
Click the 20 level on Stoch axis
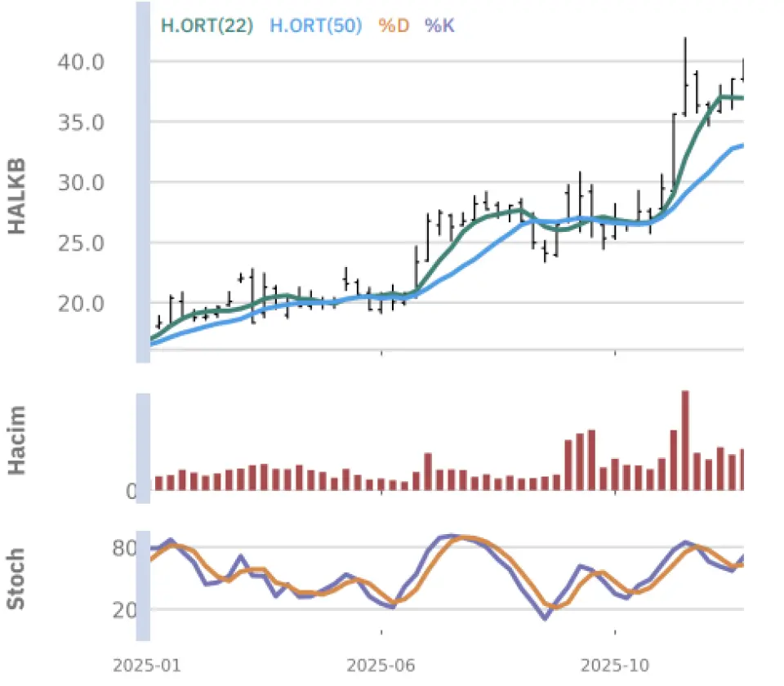click(124, 609)
